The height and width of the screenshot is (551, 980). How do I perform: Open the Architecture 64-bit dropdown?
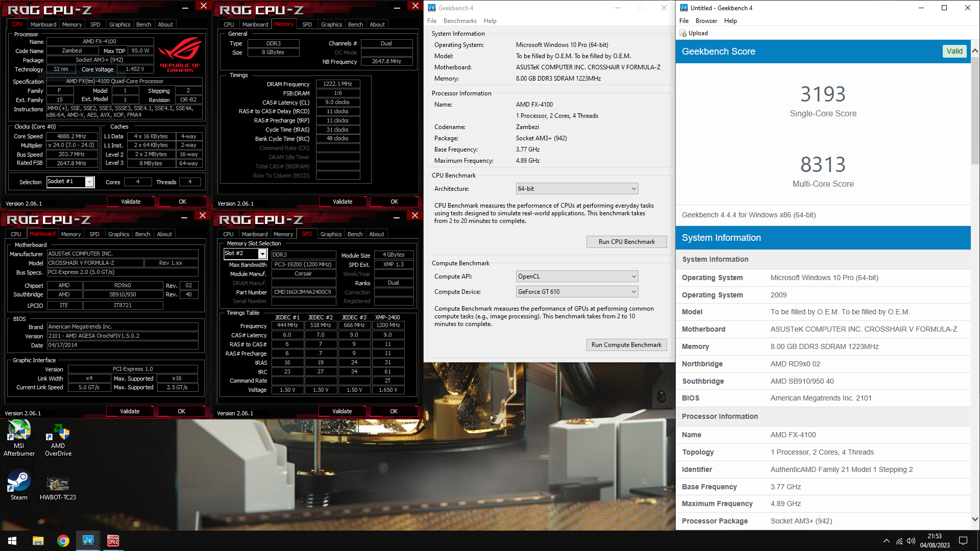click(x=577, y=189)
